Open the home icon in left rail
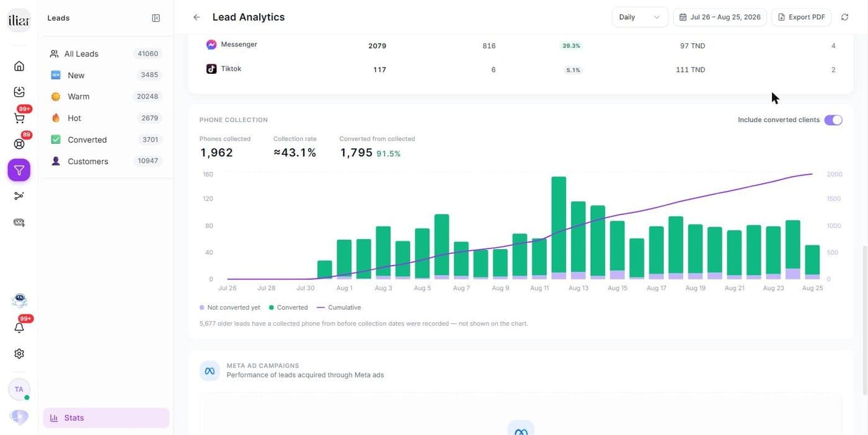 (19, 66)
